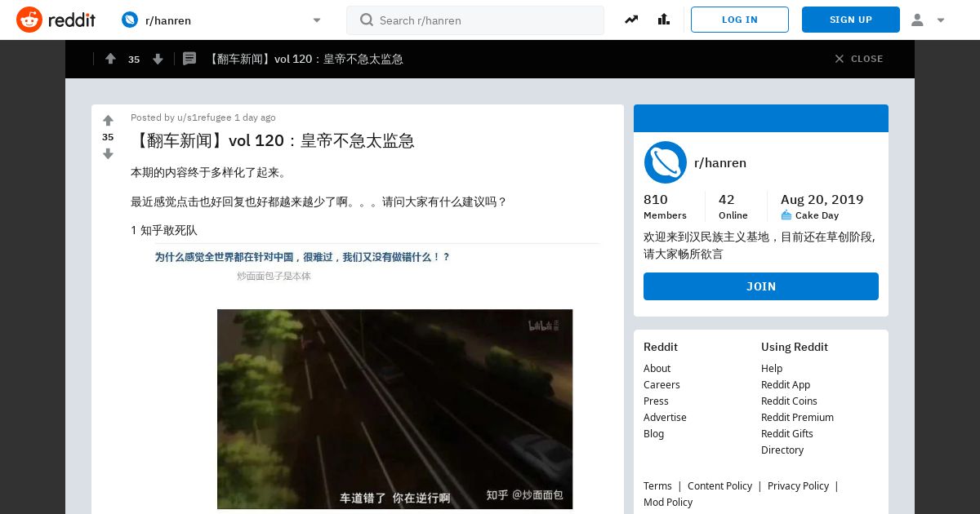Open the Reddit Premium link
This screenshot has width=980, height=514.
(x=797, y=417)
